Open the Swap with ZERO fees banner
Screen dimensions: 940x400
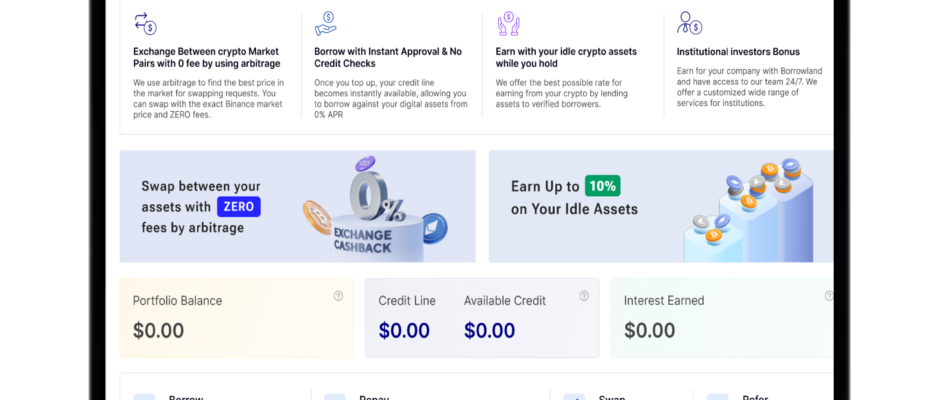click(x=297, y=206)
